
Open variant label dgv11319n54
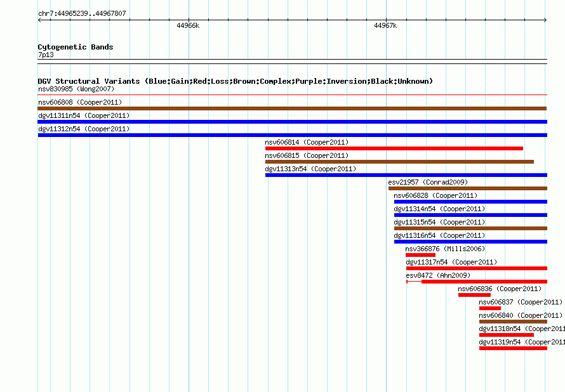pyautogui.click(x=500, y=342)
